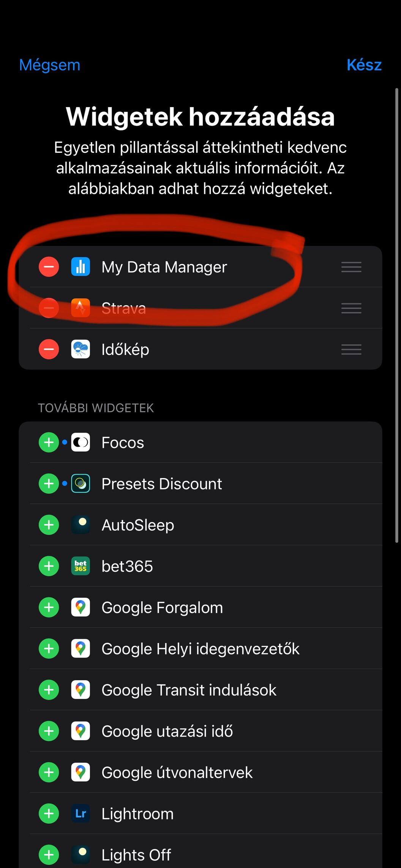Add the bet365 widget
The width and height of the screenshot is (401, 868).
coord(49,566)
